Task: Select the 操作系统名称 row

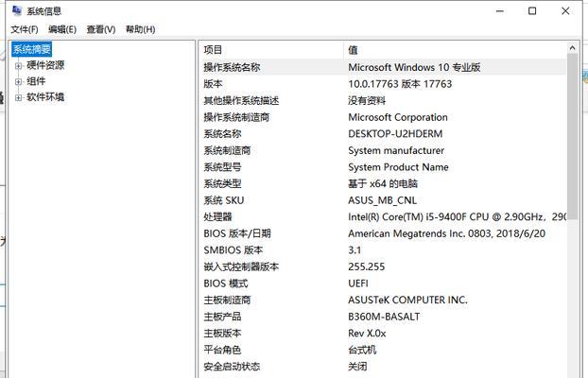Action: pos(383,67)
